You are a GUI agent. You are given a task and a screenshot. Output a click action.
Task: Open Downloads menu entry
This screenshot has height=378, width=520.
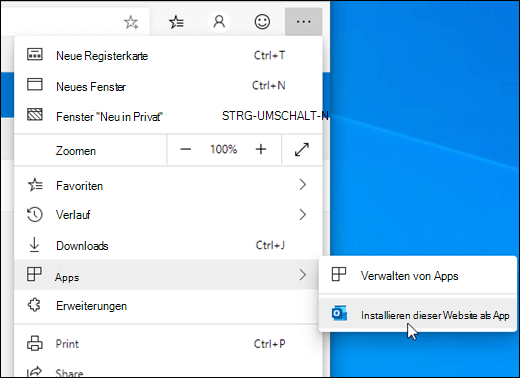(168, 245)
